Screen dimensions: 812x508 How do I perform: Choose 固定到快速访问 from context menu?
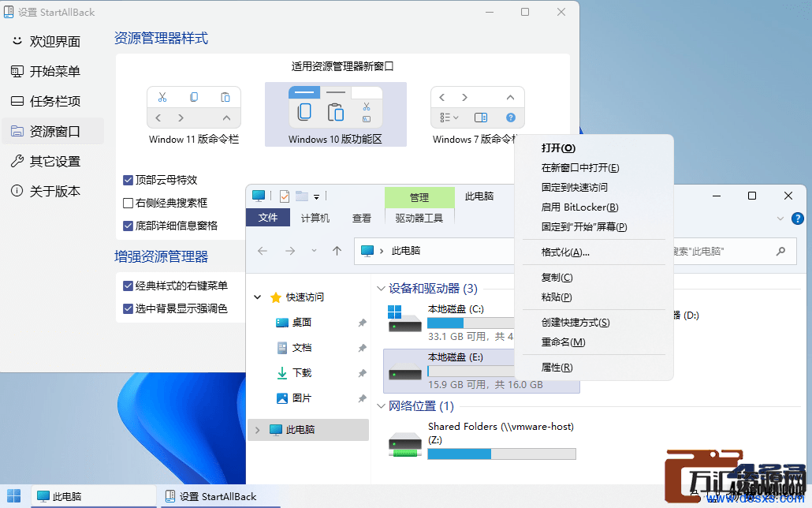coord(594,188)
